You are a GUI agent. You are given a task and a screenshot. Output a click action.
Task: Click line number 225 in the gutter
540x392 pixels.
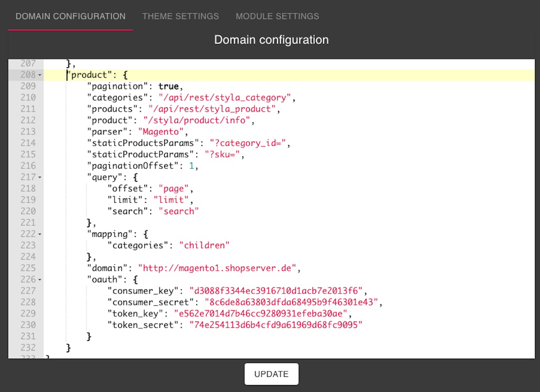pyautogui.click(x=28, y=268)
